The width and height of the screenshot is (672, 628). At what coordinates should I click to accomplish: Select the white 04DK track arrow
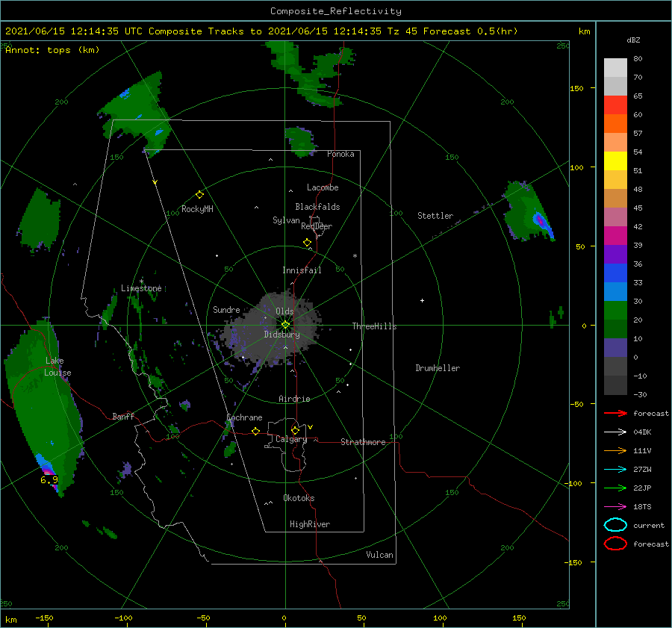(615, 432)
